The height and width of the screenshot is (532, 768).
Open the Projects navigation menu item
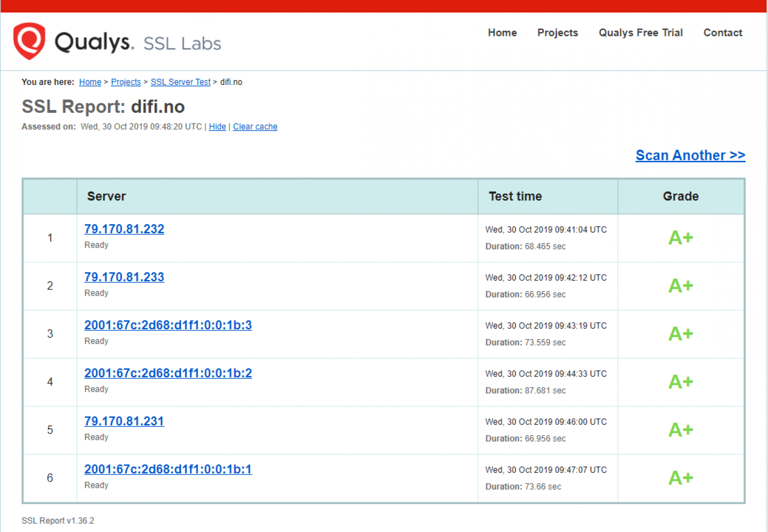[x=557, y=33]
